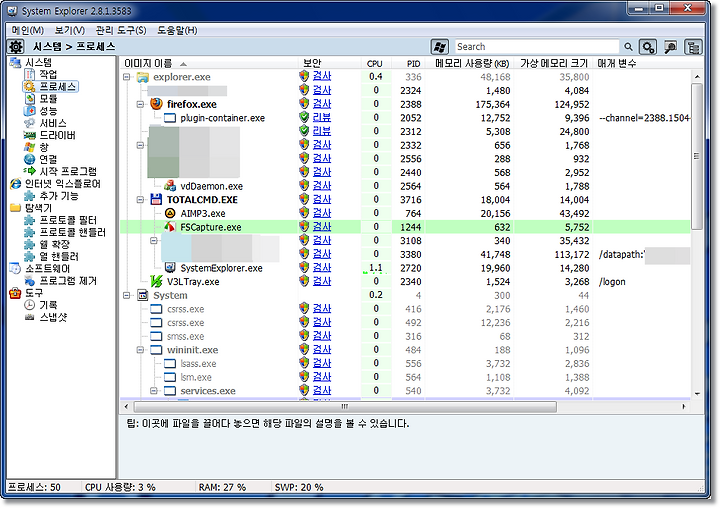Screen dimensions: 720x508
Task: Click 검사 link for V3LTray.exe
Action: click(x=321, y=281)
